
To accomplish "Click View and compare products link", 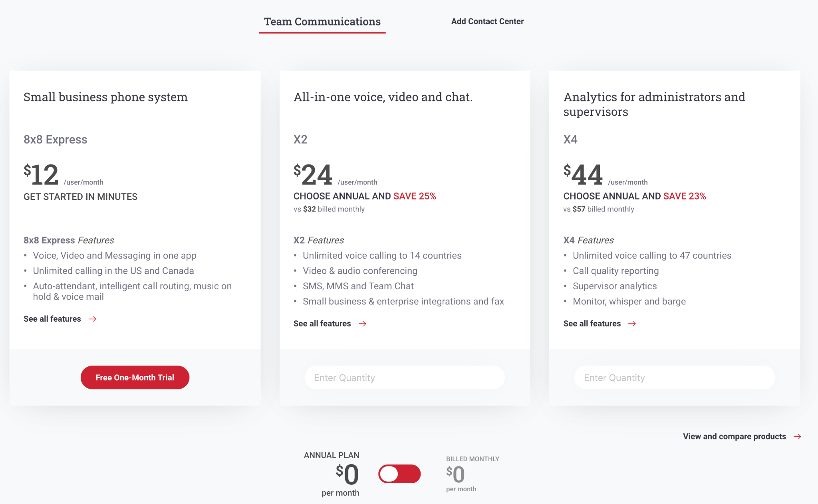I will (734, 437).
